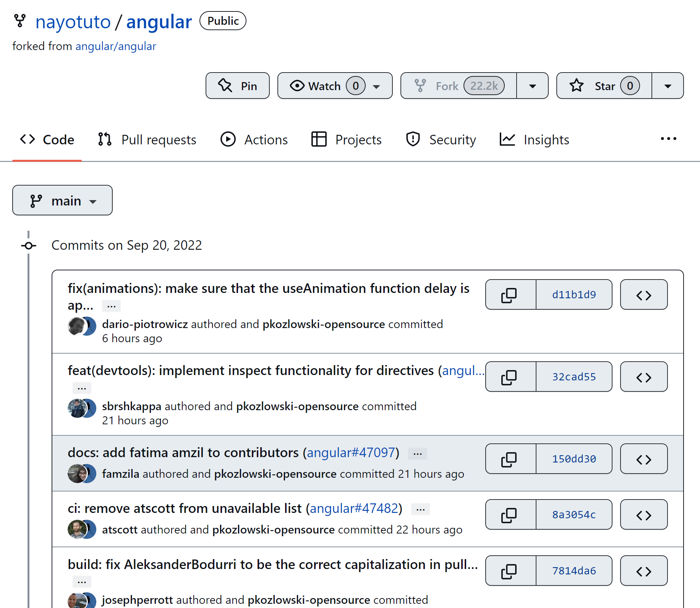700x608 pixels.
Task: Copy full SHA for commit 8a3054c
Action: [510, 514]
